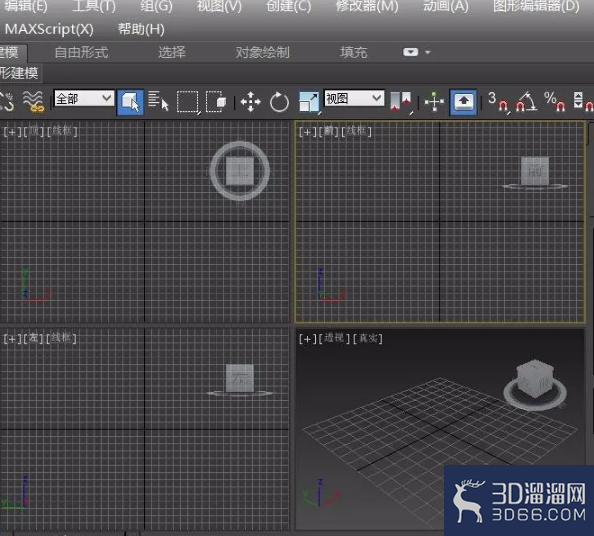Open the 视图(V) menu
The image size is (594, 536).
coord(219,6)
